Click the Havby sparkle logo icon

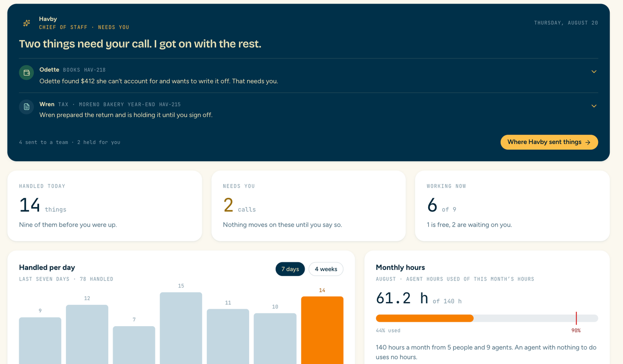click(x=27, y=23)
